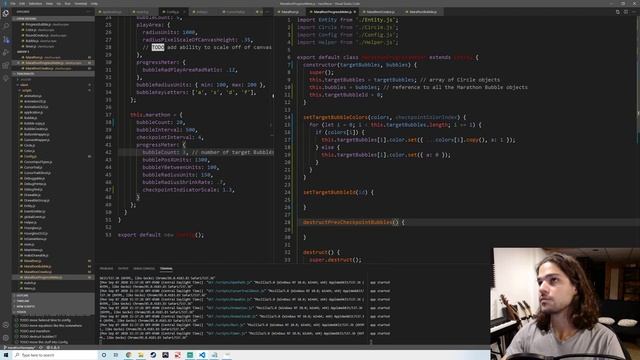The height and width of the screenshot is (360, 640).
Task: Click the highlighted TODO word on line 28
Action: click(158, 47)
